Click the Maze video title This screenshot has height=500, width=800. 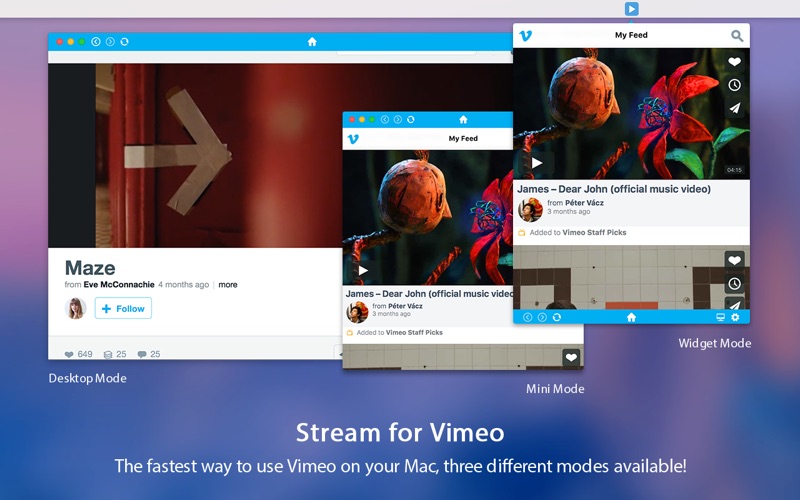tap(90, 268)
